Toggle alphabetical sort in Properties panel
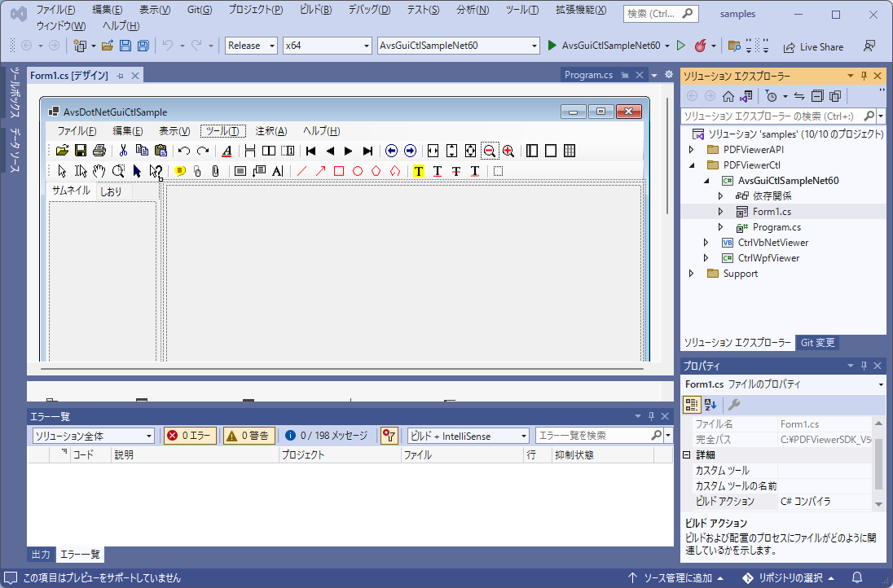 710,405
